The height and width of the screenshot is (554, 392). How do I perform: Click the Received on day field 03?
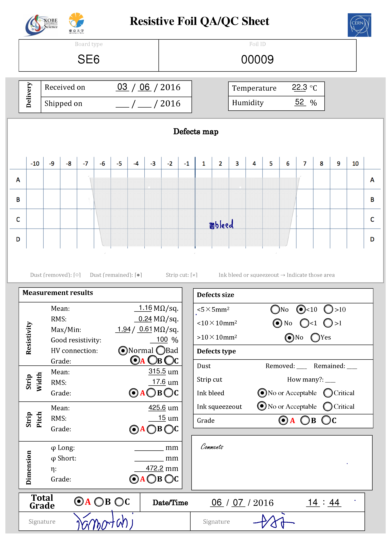[x=122, y=87]
